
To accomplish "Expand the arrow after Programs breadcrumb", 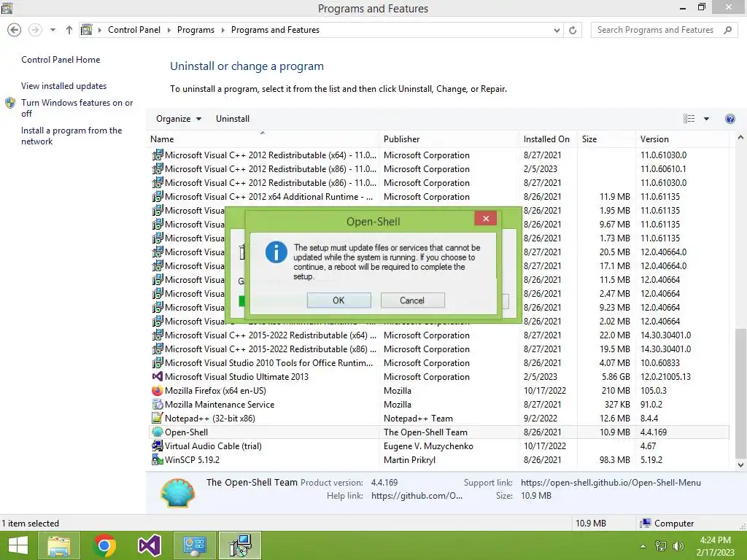I will click(222, 30).
